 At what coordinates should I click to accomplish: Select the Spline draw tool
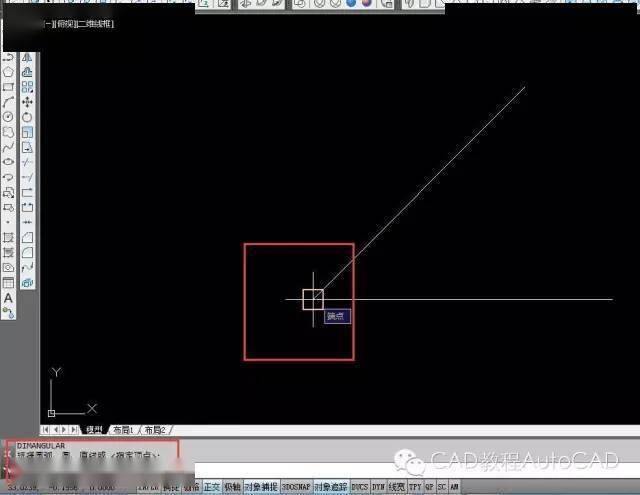click(8, 147)
